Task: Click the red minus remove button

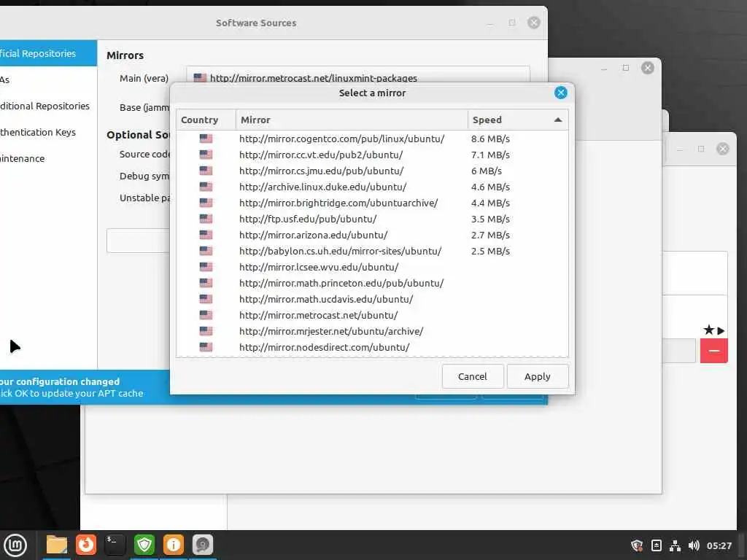Action: tap(713, 351)
